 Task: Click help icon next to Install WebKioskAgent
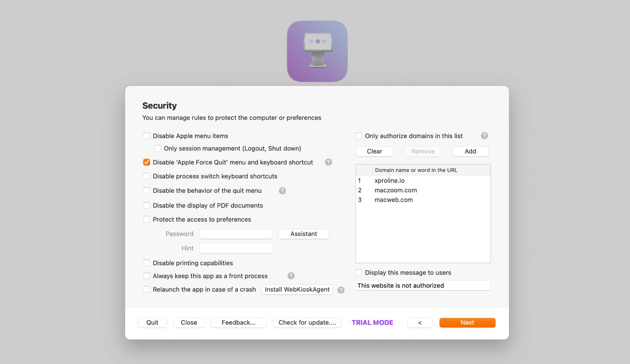(341, 290)
